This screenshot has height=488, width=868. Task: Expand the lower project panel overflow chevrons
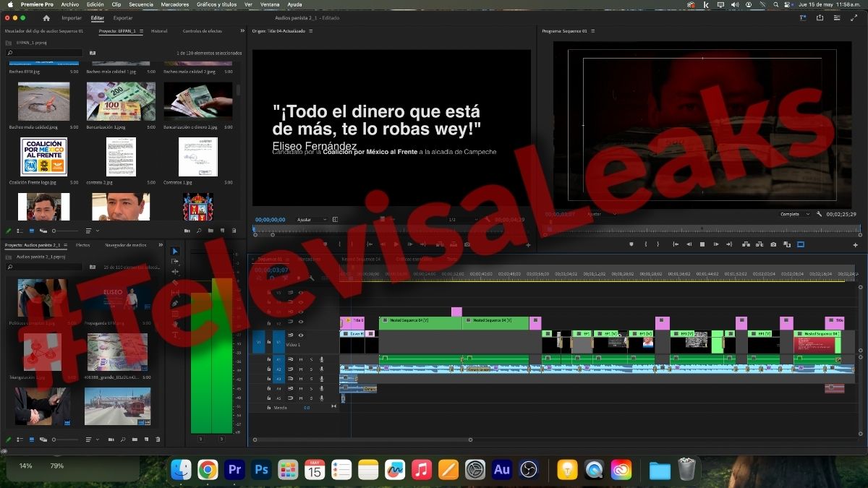pos(162,245)
